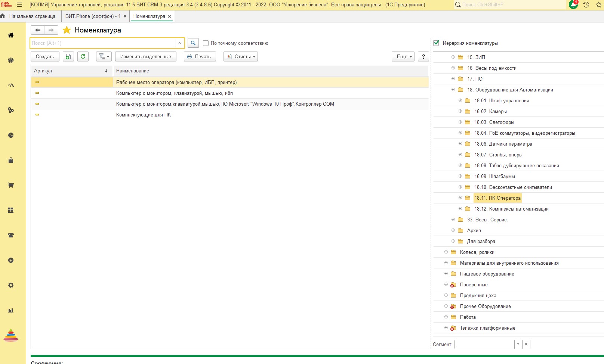
Task: Open the shopping cart section in sidebar
Action: [x=11, y=185]
